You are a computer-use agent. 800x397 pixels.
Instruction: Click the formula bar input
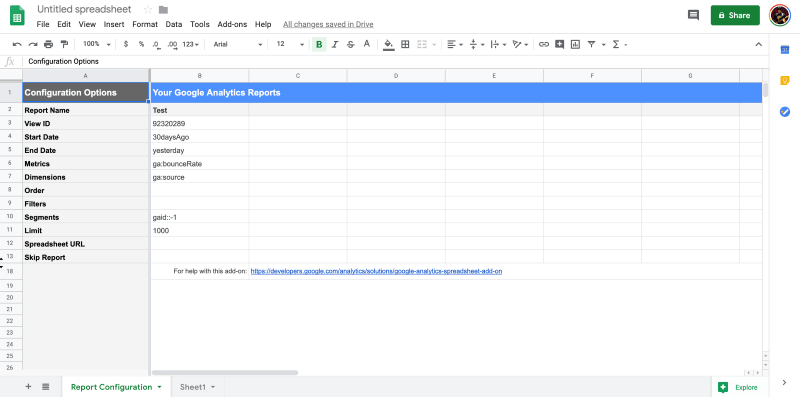pos(395,61)
